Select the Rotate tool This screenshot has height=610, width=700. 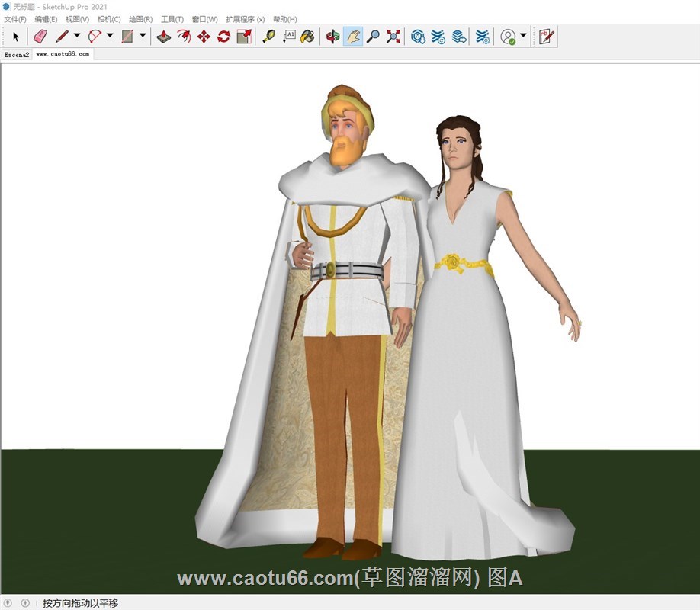click(x=223, y=36)
